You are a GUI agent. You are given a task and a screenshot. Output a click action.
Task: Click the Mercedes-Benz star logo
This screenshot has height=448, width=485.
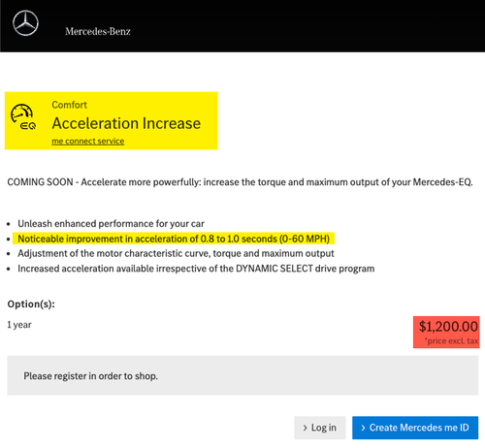[25, 23]
